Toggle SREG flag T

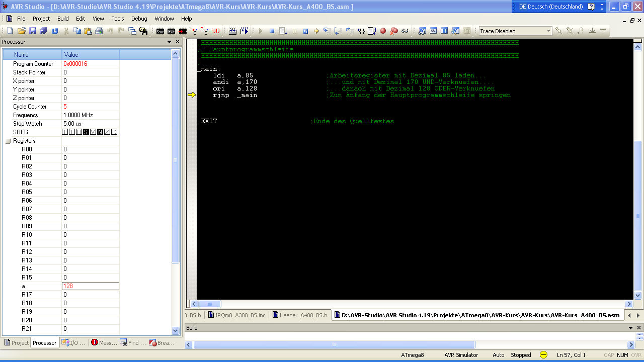click(72, 132)
